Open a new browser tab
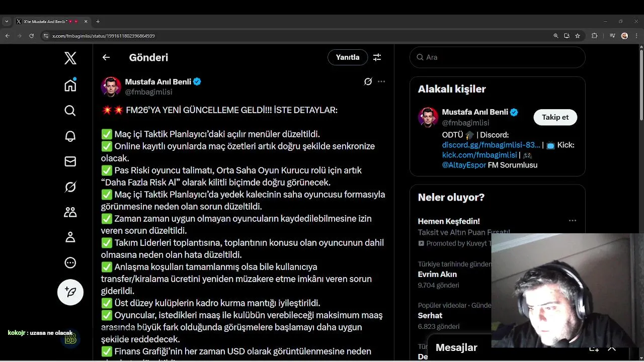644x362 pixels. tap(98, 22)
